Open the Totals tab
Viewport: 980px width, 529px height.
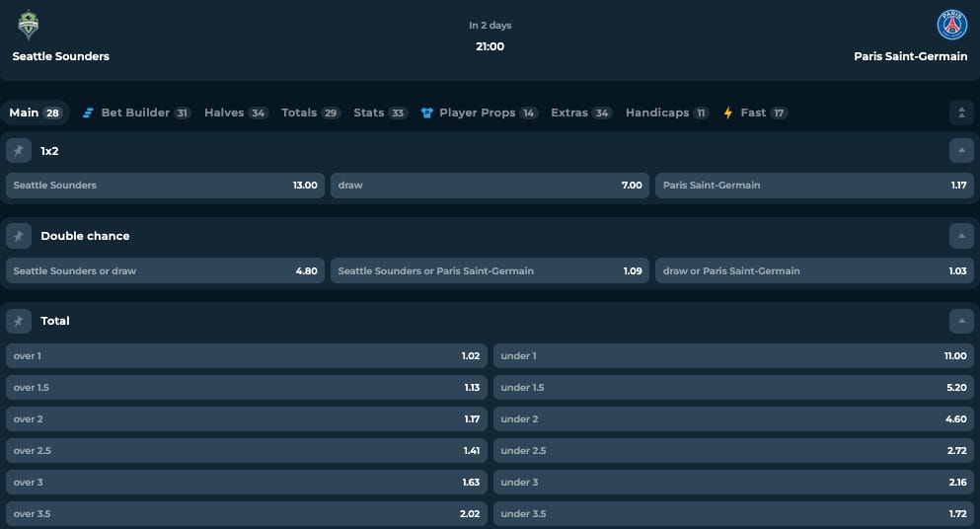[x=310, y=113]
